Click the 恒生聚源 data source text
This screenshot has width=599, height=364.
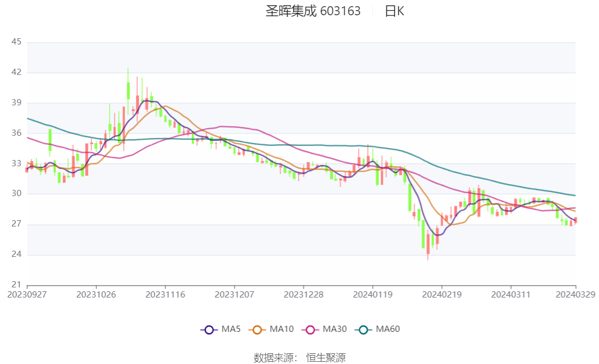(x=325, y=357)
